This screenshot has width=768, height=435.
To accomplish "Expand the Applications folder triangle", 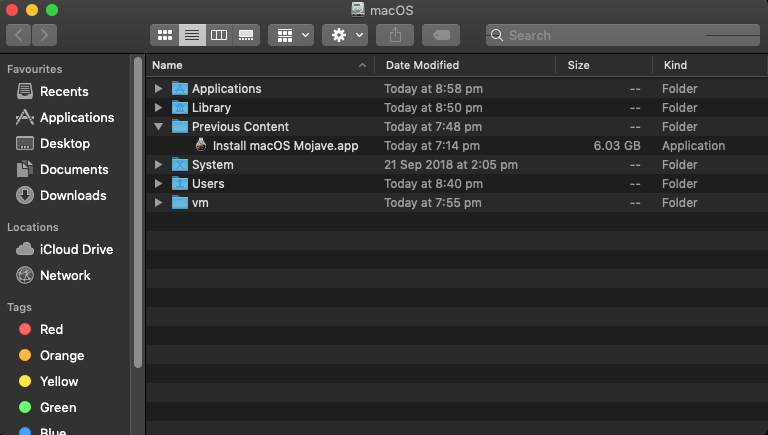I will [158, 89].
